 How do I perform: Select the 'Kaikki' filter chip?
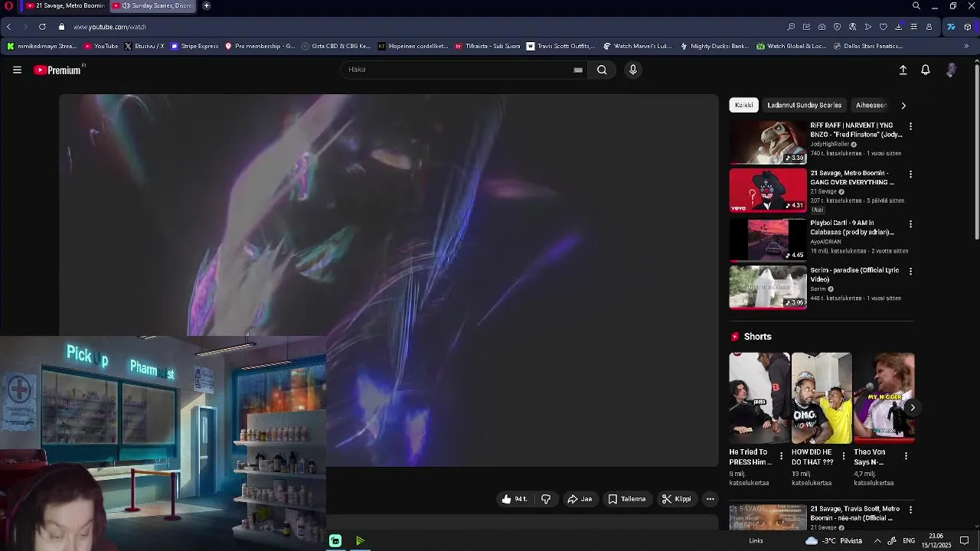(x=744, y=105)
